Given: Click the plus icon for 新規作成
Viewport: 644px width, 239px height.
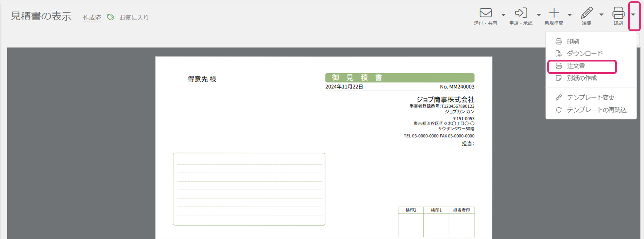Looking at the screenshot, I should 554,13.
